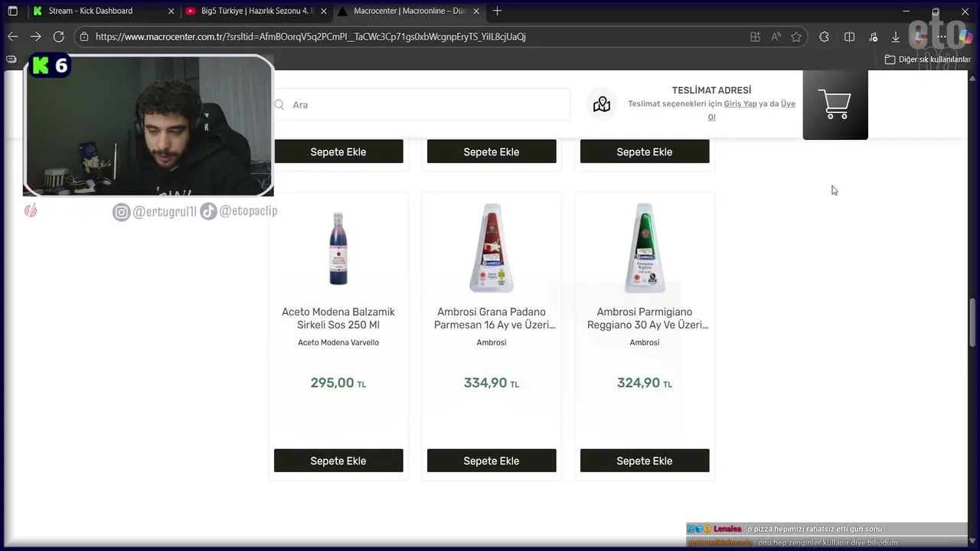Open Ambrosi Grana Padano product image
Image resolution: width=980 pixels, height=551 pixels.
[x=492, y=248]
